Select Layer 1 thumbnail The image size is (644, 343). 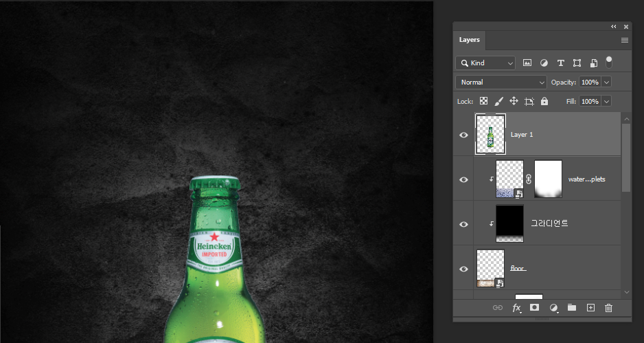pos(490,135)
